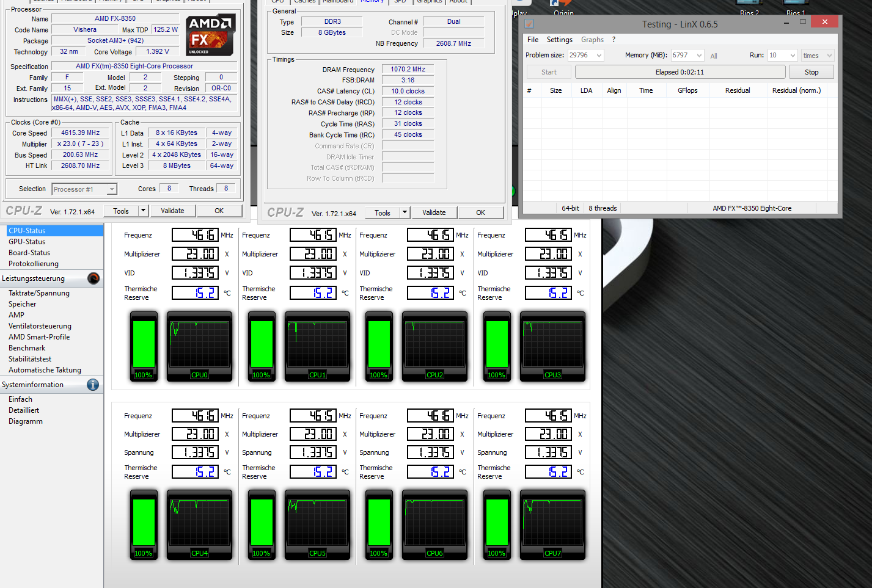Open Benchmark in the sidebar
Screen dimensions: 872x588
(27, 348)
